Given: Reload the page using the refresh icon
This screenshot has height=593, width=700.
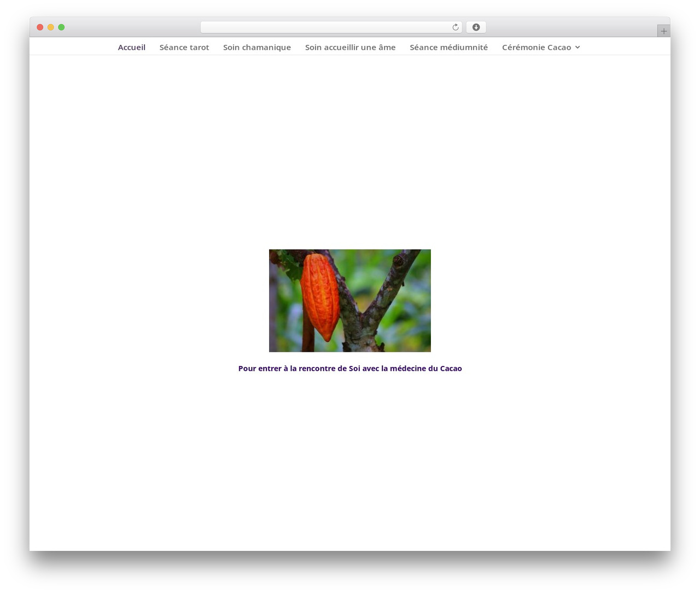Looking at the screenshot, I should click(x=455, y=27).
